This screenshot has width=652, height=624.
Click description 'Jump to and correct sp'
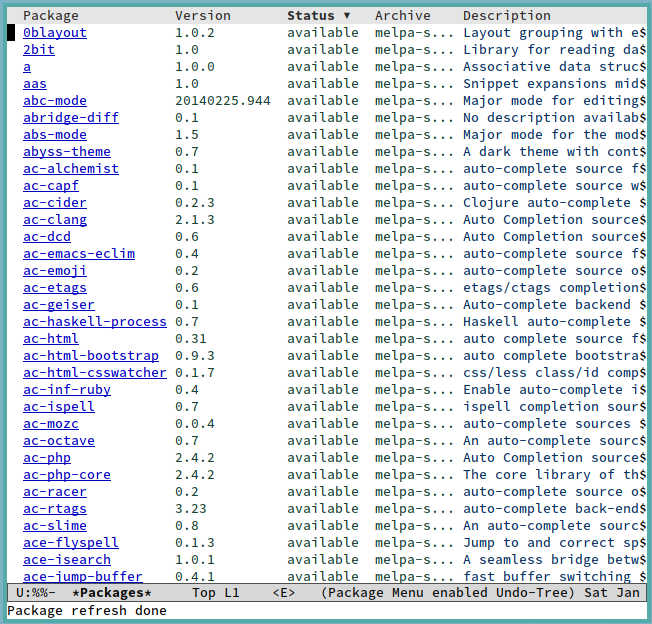[x=551, y=543]
